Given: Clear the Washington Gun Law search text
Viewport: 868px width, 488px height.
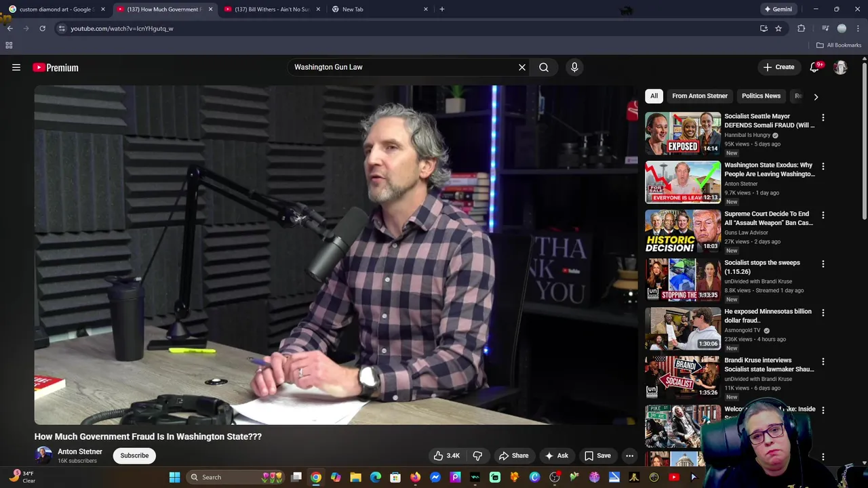Looking at the screenshot, I should click(522, 67).
